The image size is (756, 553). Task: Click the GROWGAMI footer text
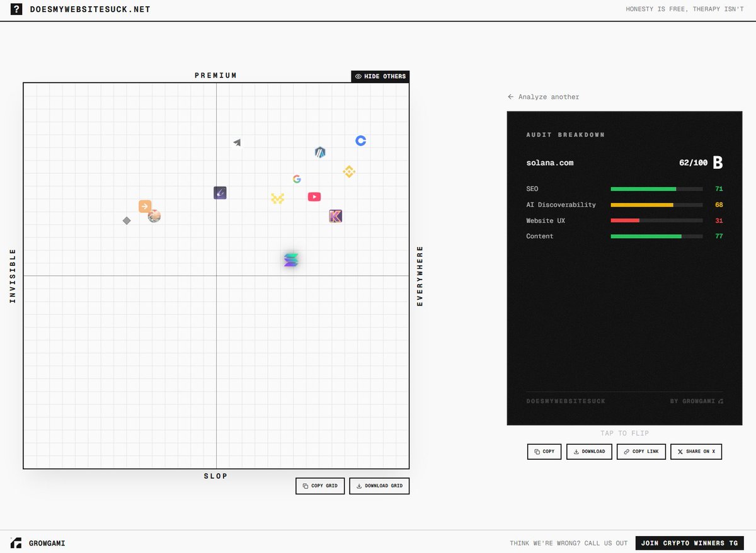point(47,543)
